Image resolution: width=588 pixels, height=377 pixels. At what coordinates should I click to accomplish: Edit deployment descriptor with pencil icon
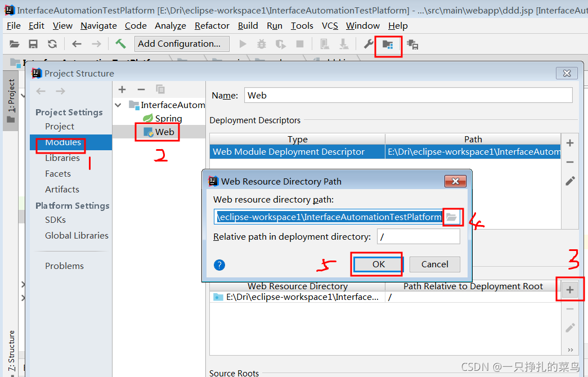(570, 181)
